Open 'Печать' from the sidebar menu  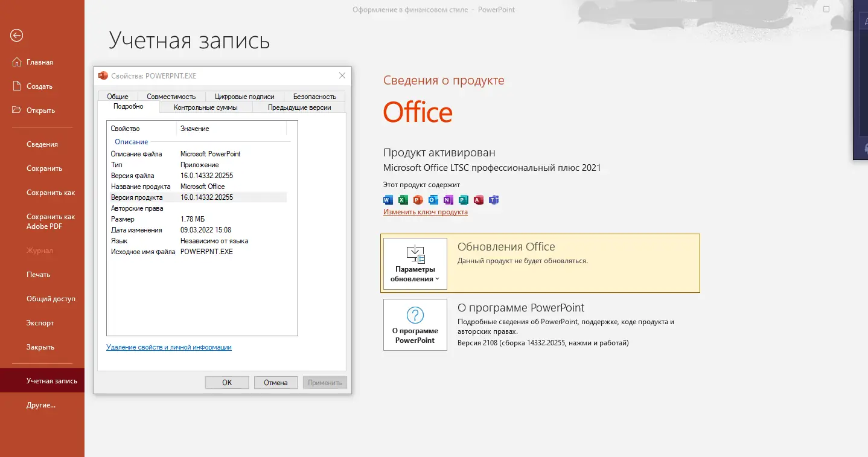tap(37, 274)
